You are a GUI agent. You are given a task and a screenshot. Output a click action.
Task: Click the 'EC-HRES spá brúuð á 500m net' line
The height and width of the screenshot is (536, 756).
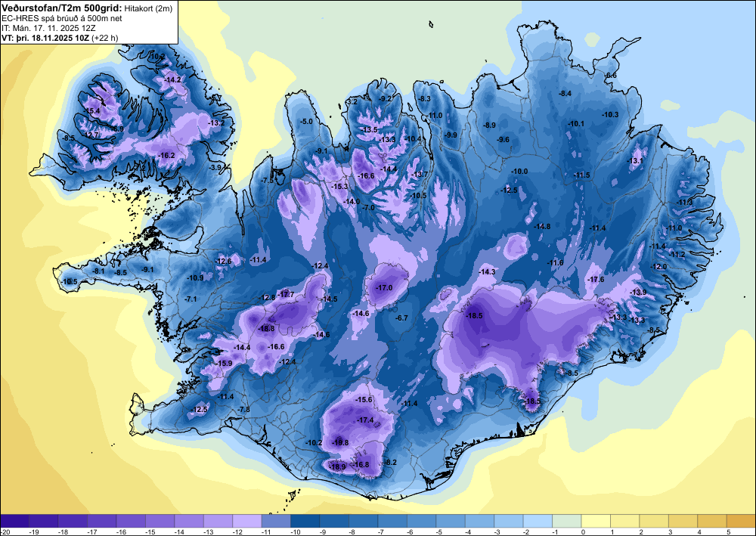click(x=62, y=18)
